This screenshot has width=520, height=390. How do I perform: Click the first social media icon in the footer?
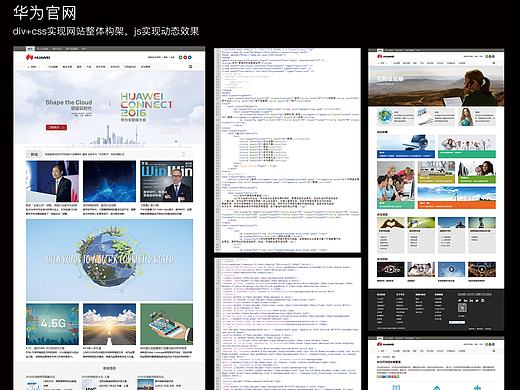click(x=460, y=301)
